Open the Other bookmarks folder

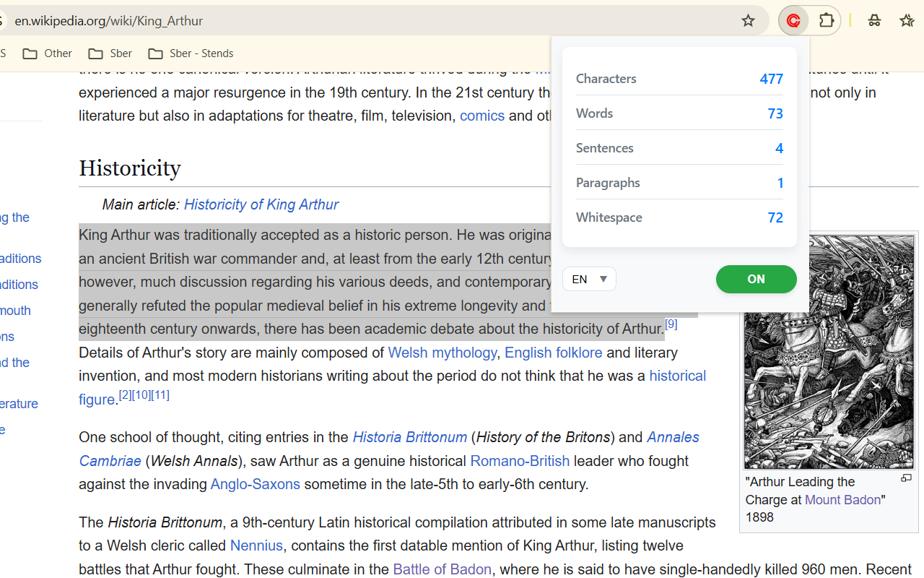click(x=48, y=53)
